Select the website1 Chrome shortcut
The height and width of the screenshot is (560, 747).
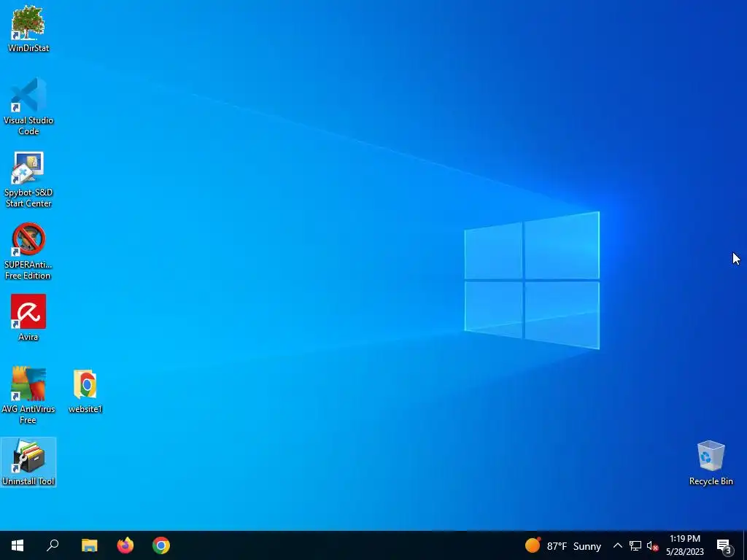tap(85, 391)
